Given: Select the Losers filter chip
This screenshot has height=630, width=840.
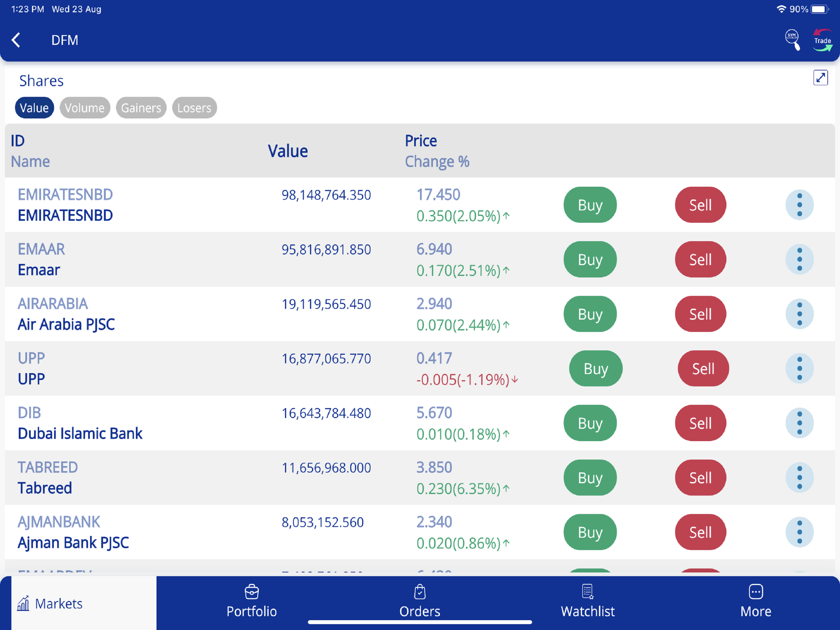Looking at the screenshot, I should click(x=194, y=108).
